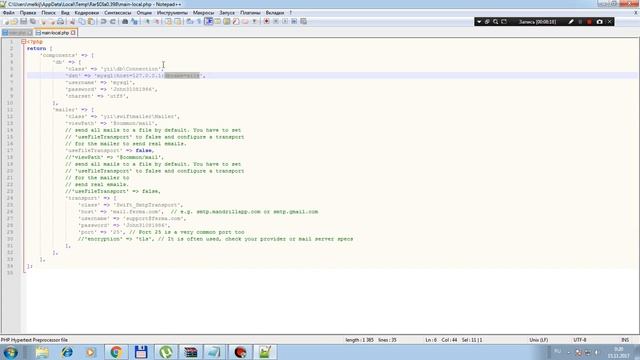Open the Инструменты menu
The image size is (640, 360).
172,13
